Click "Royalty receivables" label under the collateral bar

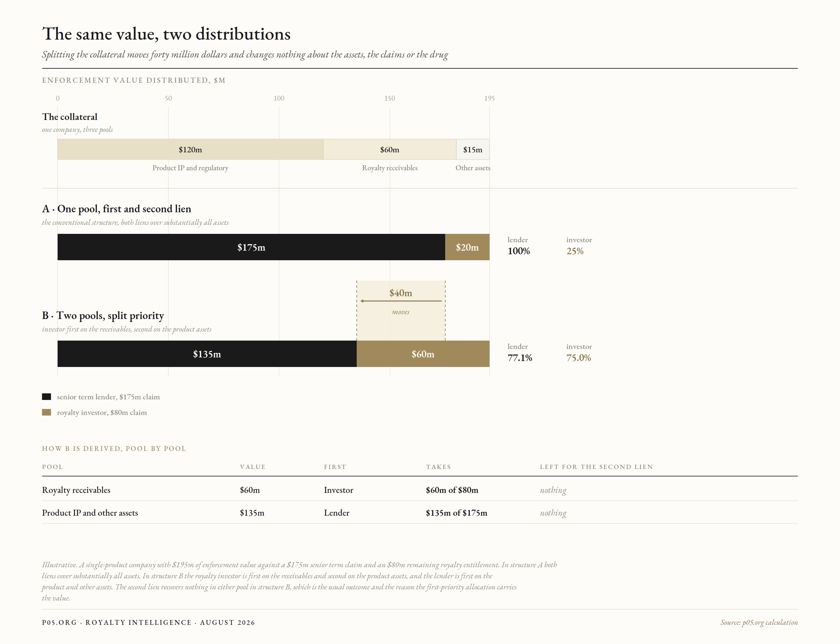click(390, 168)
